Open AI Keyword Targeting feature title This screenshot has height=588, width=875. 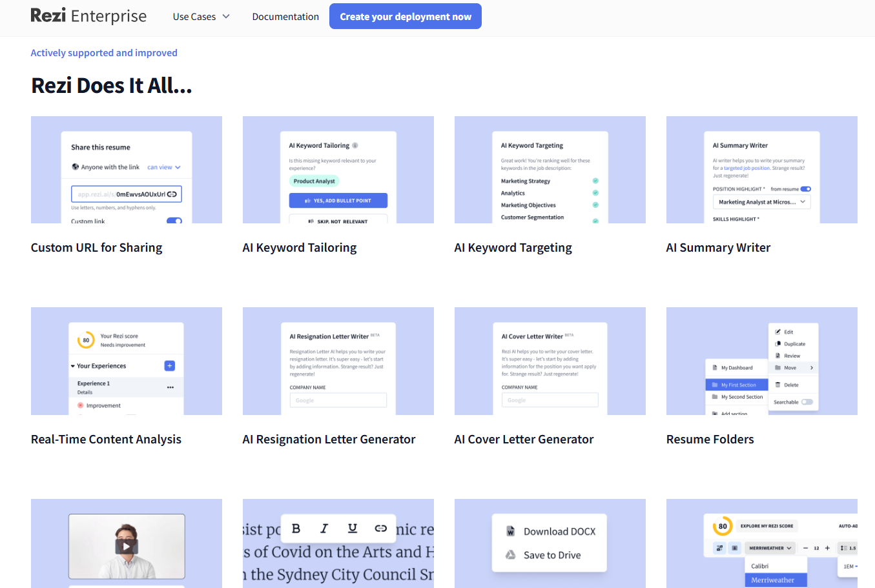point(513,248)
